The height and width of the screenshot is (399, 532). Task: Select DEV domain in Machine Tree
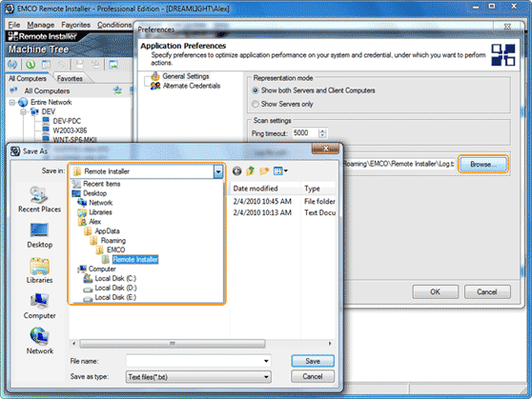[49, 111]
